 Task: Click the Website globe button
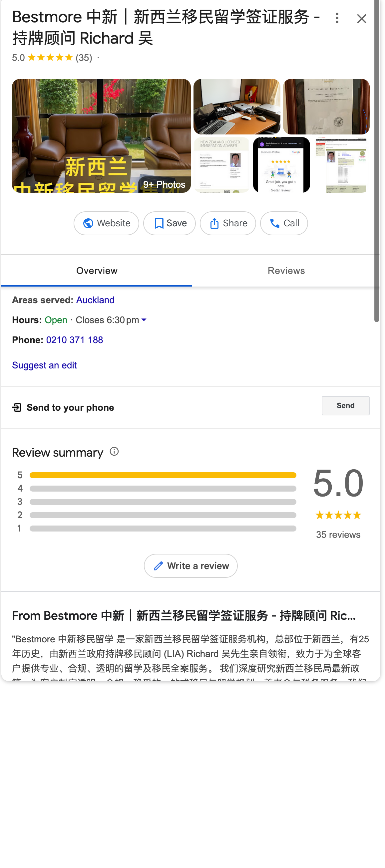coord(106,223)
